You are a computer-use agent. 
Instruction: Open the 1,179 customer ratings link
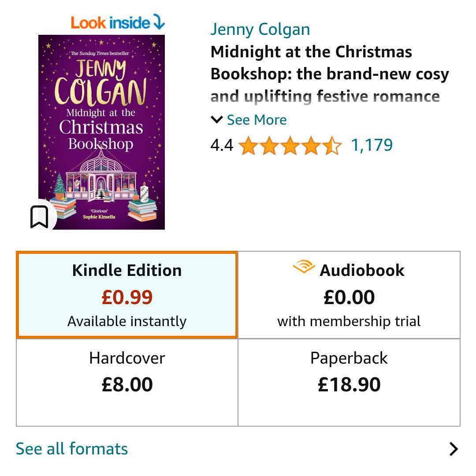click(x=372, y=145)
